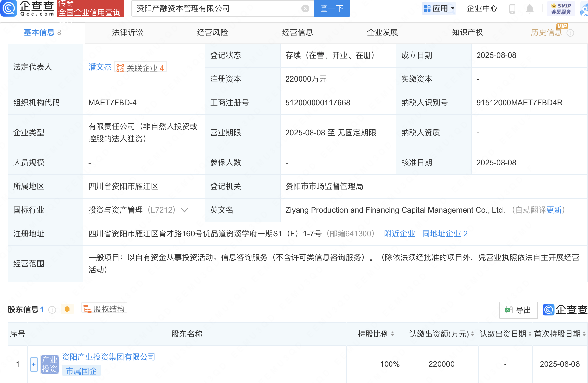Clear the search box text

(x=305, y=8)
